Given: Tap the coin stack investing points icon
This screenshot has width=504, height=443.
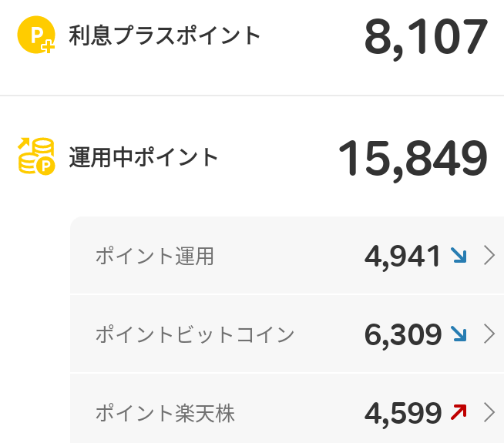Looking at the screenshot, I should 36,156.
